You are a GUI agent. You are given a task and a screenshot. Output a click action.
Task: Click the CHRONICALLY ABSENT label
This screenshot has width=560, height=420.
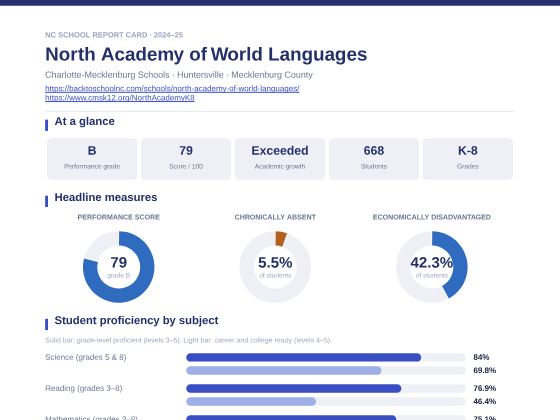coord(275,217)
